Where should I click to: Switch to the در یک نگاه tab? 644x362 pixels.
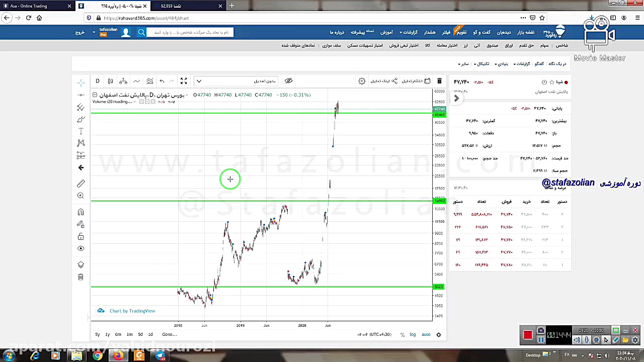click(x=557, y=64)
